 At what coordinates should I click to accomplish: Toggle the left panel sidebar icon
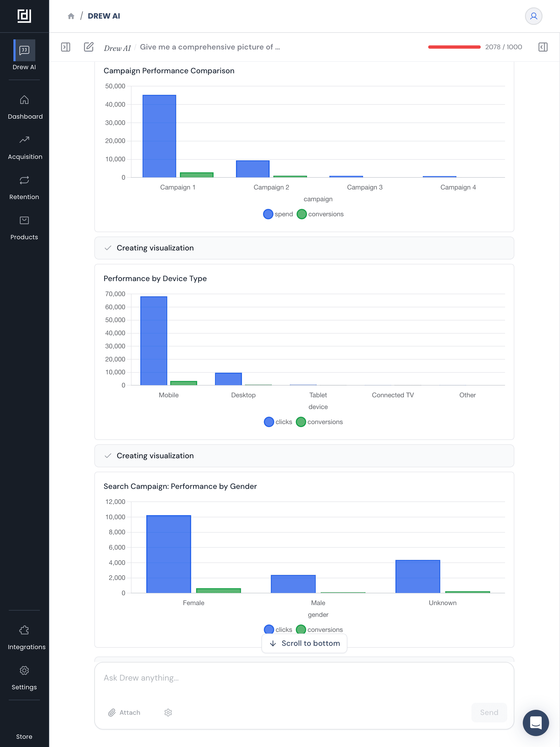66,47
